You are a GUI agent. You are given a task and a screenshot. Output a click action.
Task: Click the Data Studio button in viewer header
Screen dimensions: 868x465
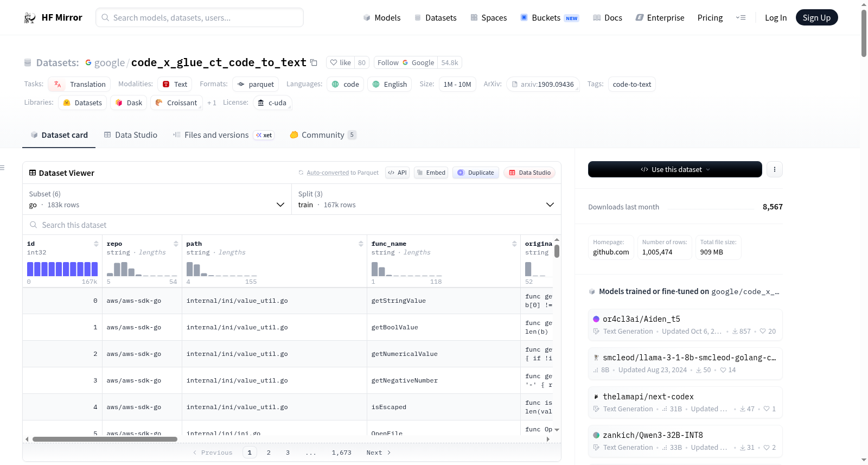tap(529, 173)
